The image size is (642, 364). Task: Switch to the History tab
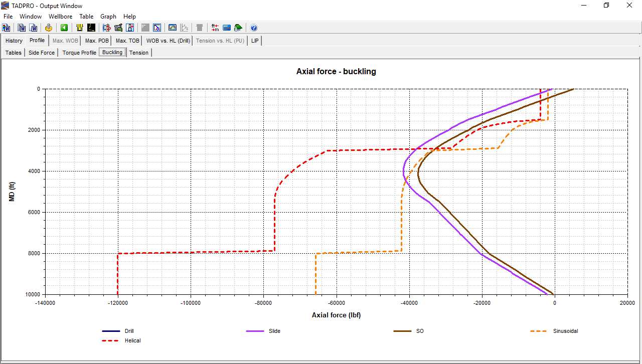(x=14, y=41)
